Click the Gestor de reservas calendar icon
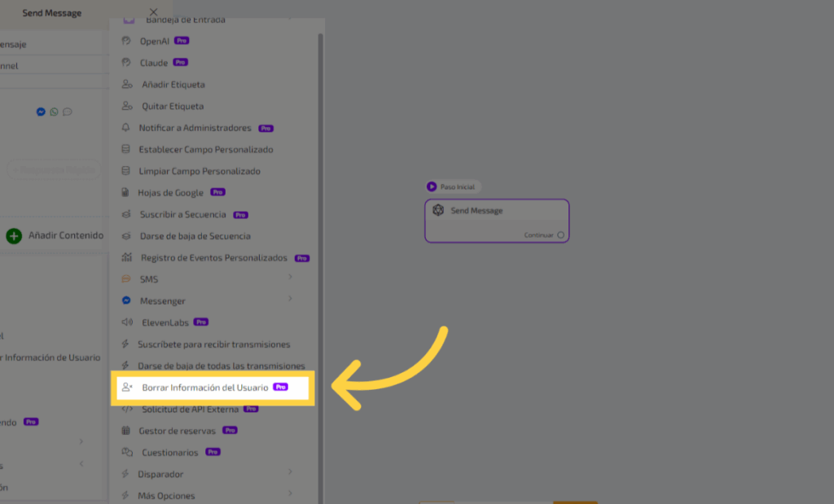 125,431
